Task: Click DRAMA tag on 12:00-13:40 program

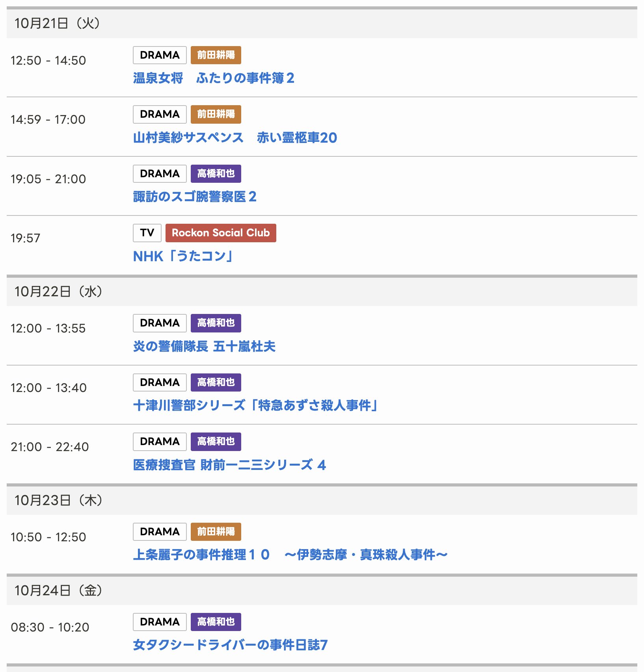Action: [160, 382]
